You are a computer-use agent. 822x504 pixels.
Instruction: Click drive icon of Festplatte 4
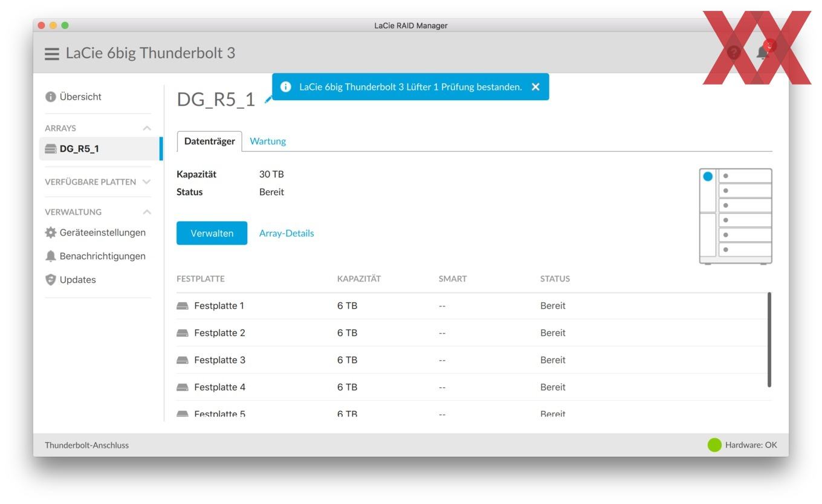tap(183, 387)
